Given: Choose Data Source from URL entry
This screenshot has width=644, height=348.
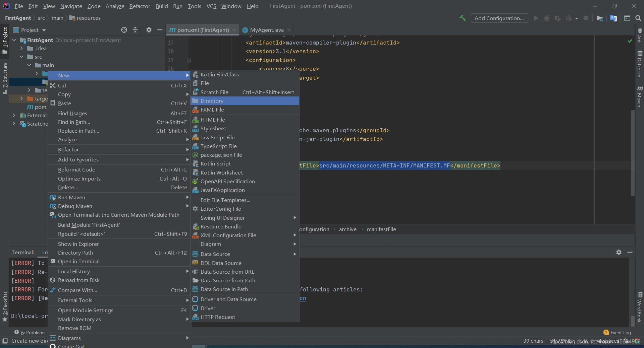Looking at the screenshot, I should 245,272.
